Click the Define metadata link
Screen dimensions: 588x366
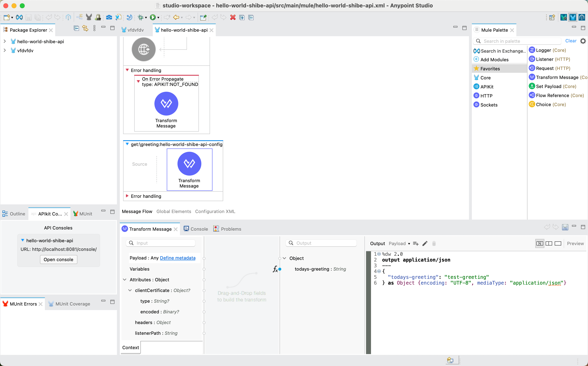177,258
